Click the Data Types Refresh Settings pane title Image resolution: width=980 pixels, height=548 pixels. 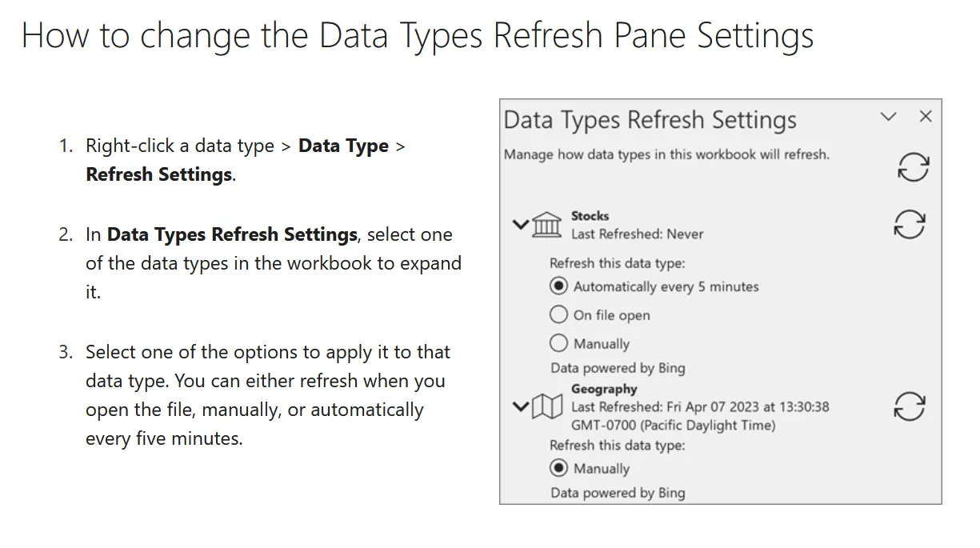(x=650, y=121)
